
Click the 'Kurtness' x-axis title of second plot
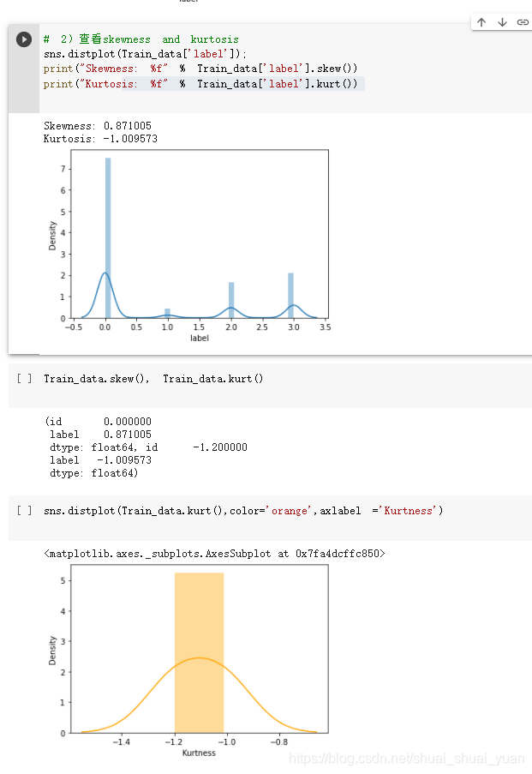[199, 753]
